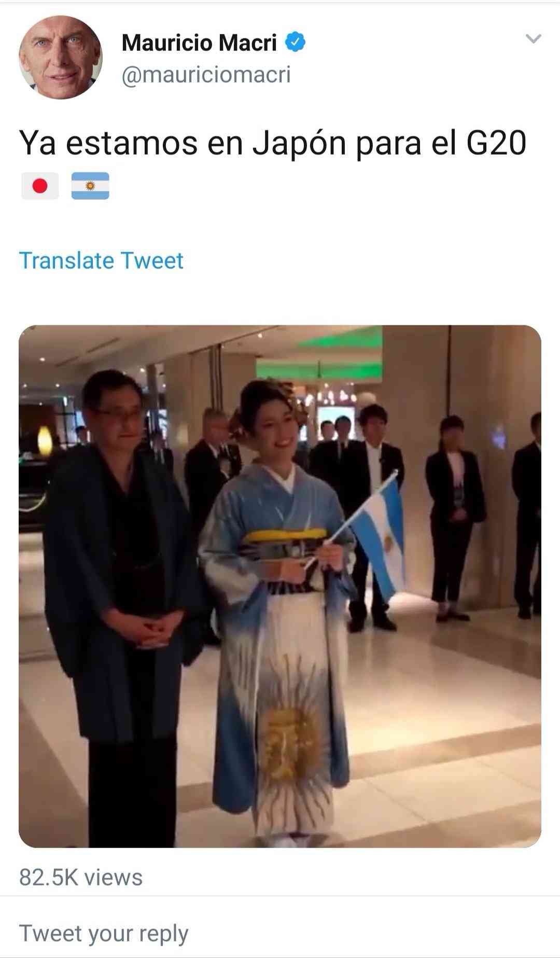
Task: Click Translate Tweet link
Action: pyautogui.click(x=101, y=260)
